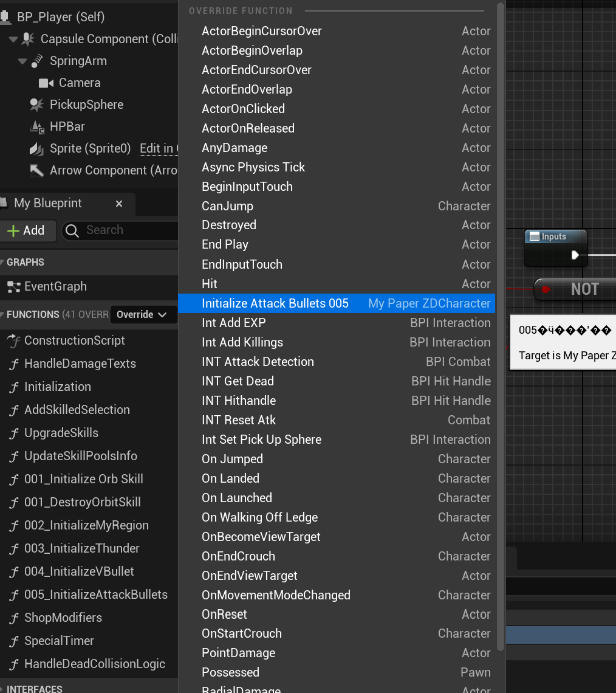Select the NOT boolean node

pos(576,289)
